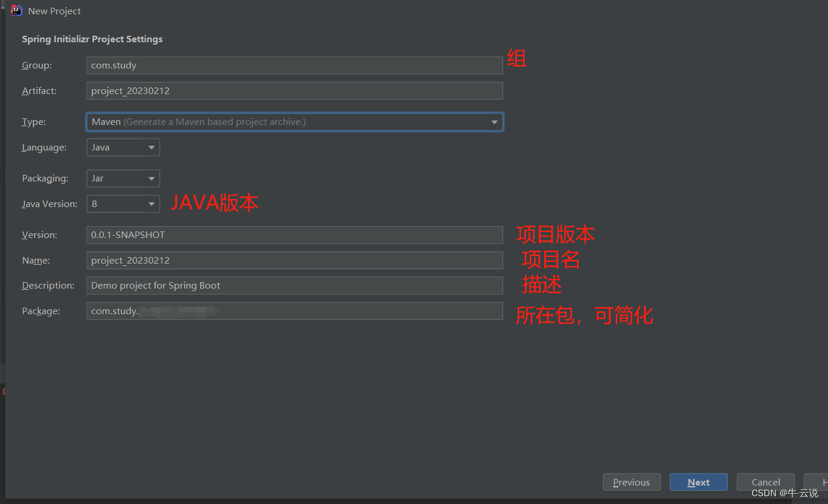Click the Name input field
This screenshot has height=504, width=828.
295,260
